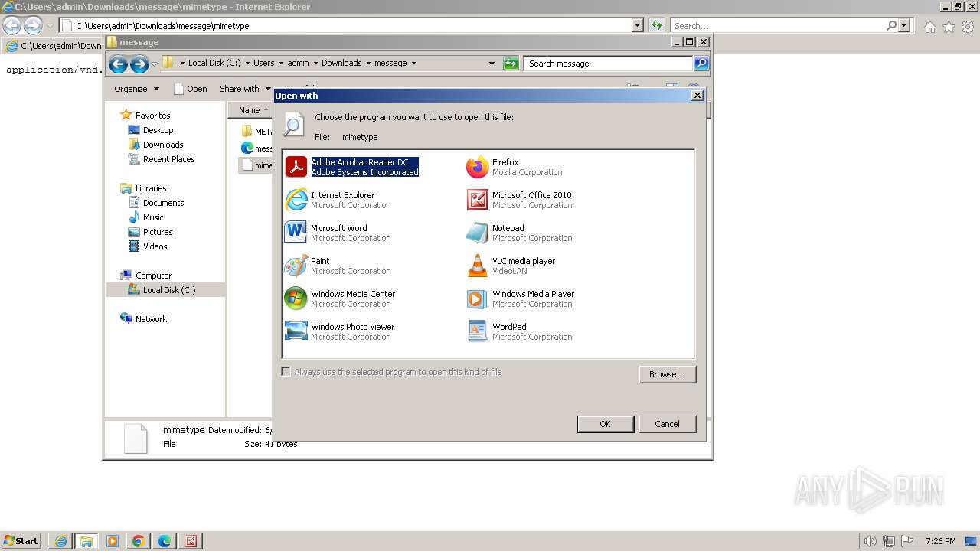The width and height of the screenshot is (980, 551).
Task: Choose the Microsoft Word icon
Action: (x=296, y=233)
